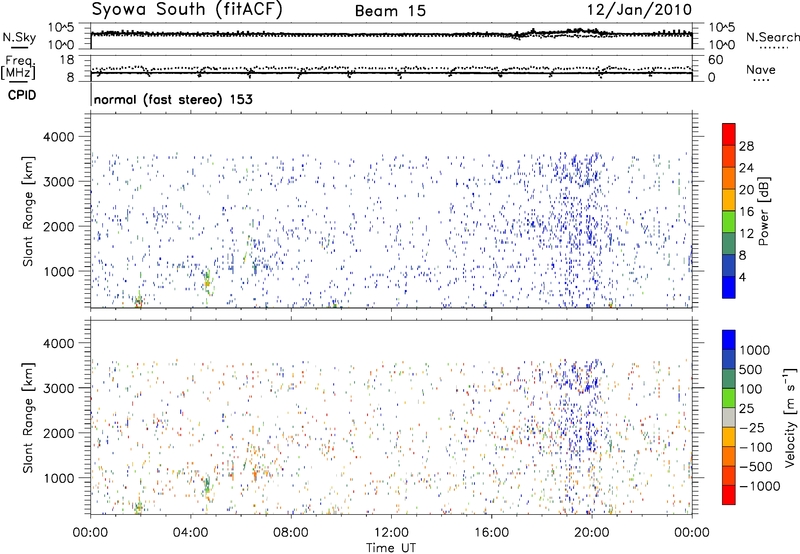Click "00:00" at the start of the time axis
800x554 pixels.
click(90, 533)
